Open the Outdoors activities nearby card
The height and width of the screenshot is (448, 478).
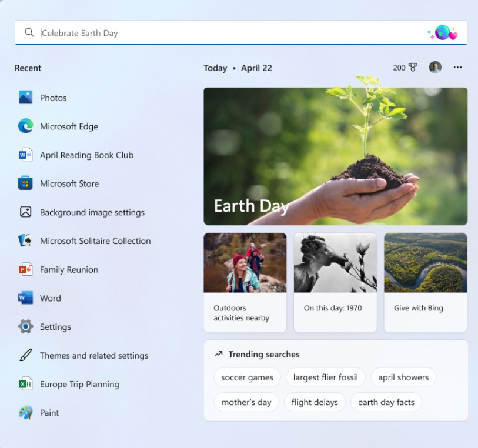pyautogui.click(x=244, y=282)
